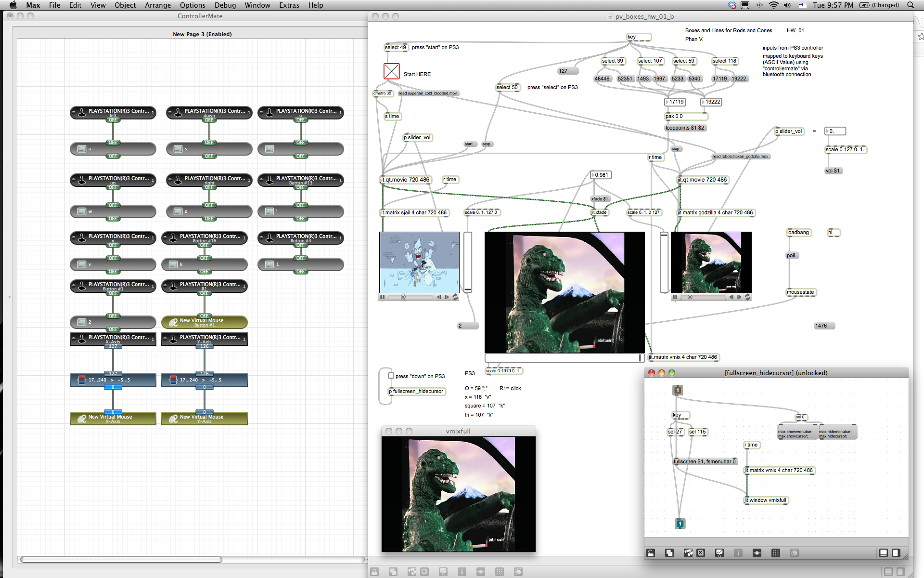Click Inspector 'i' icon in main patcher toolbar

(462, 572)
